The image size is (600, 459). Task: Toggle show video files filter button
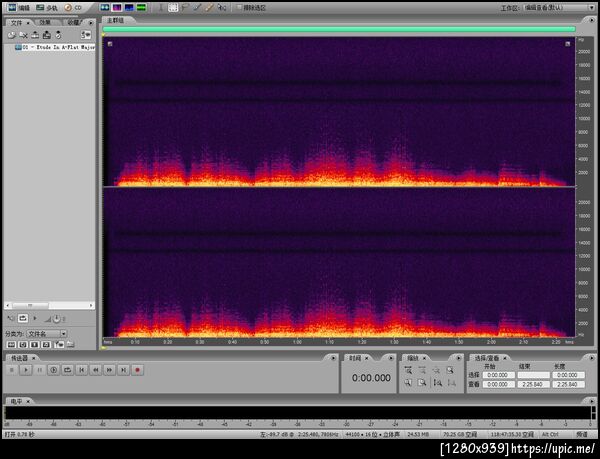[34, 345]
